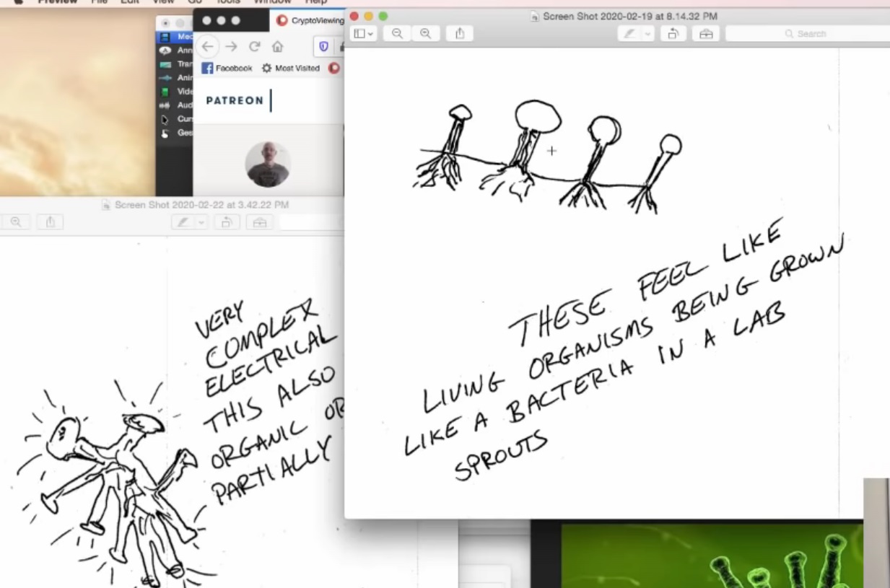This screenshot has width=890, height=588.
Task: Select the 'Vide' row in the dark side panel
Action: [175, 92]
